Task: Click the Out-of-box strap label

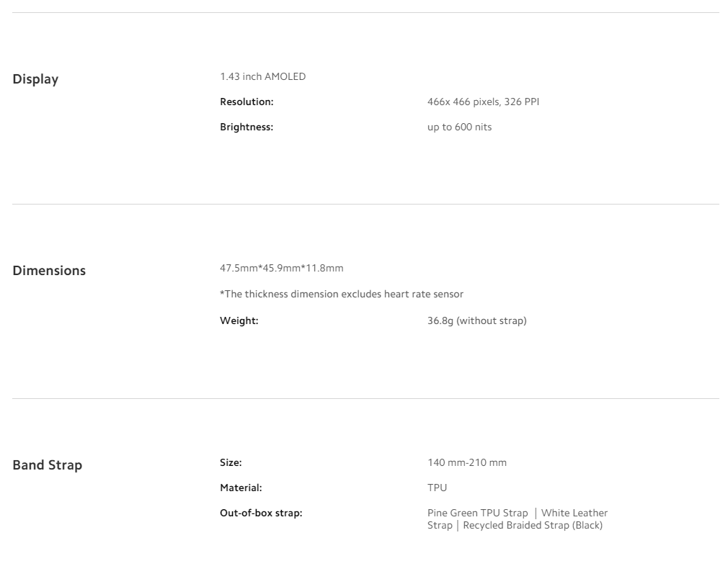Action: coord(261,513)
